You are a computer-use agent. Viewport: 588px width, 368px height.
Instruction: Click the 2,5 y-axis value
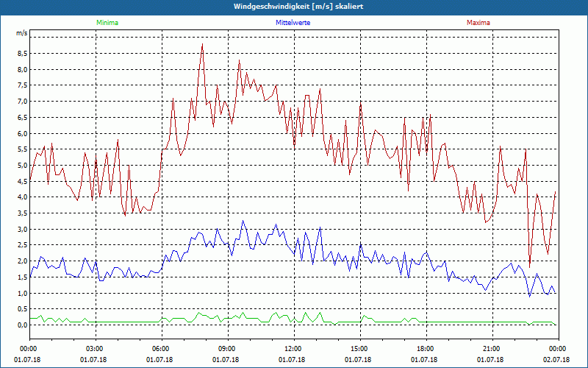23,245
